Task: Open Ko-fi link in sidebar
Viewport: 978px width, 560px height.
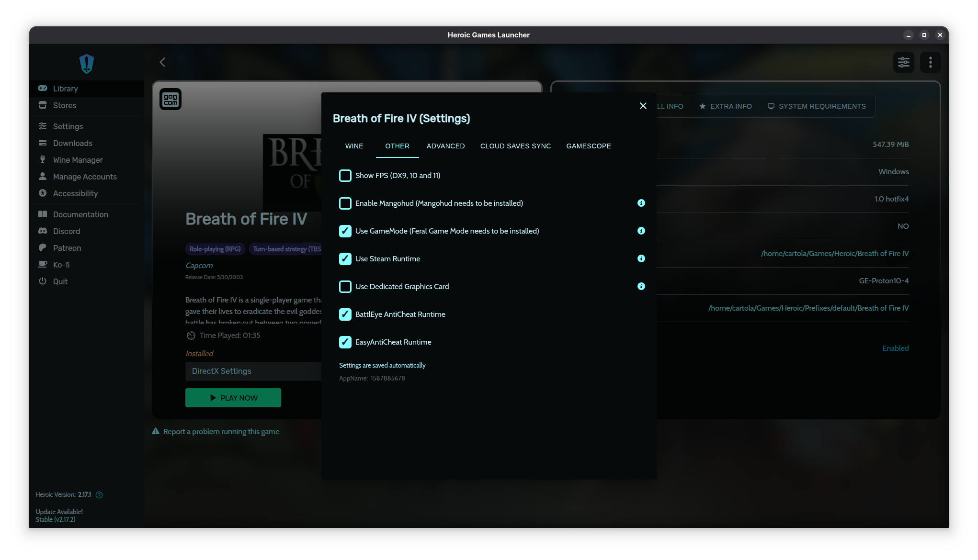Action: pyautogui.click(x=86, y=265)
